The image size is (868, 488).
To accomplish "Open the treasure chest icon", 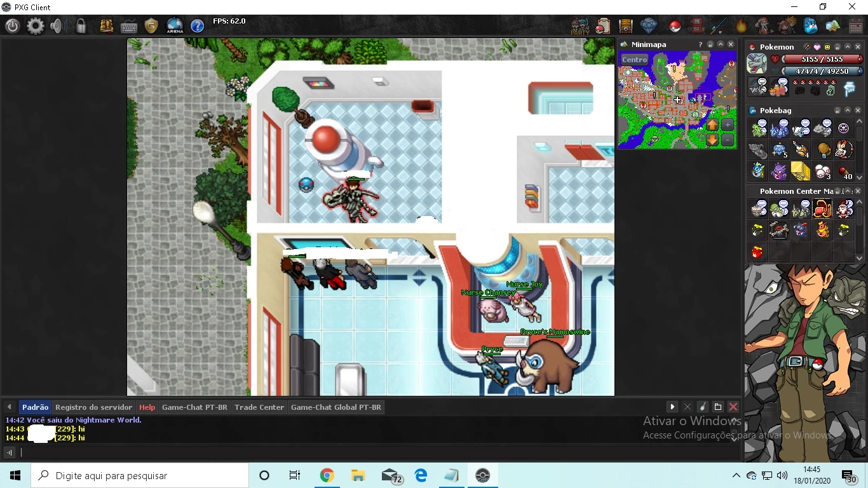I will pyautogui.click(x=626, y=26).
